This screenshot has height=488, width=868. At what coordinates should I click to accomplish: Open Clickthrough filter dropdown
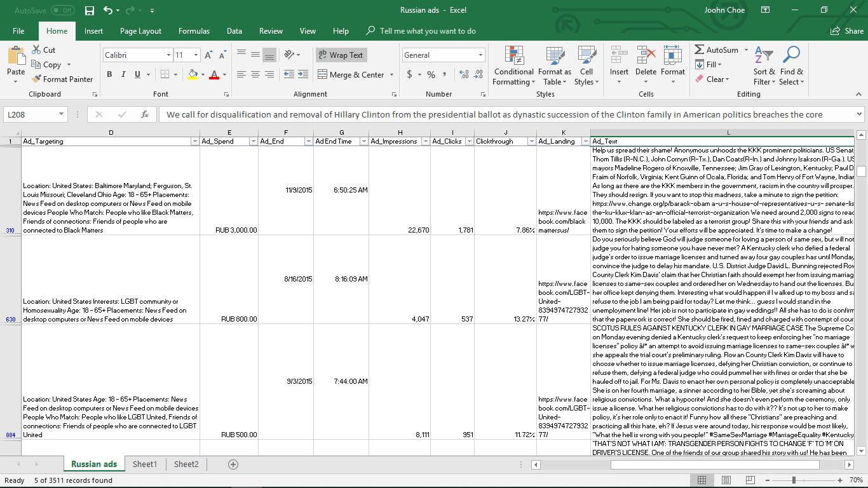pos(531,142)
